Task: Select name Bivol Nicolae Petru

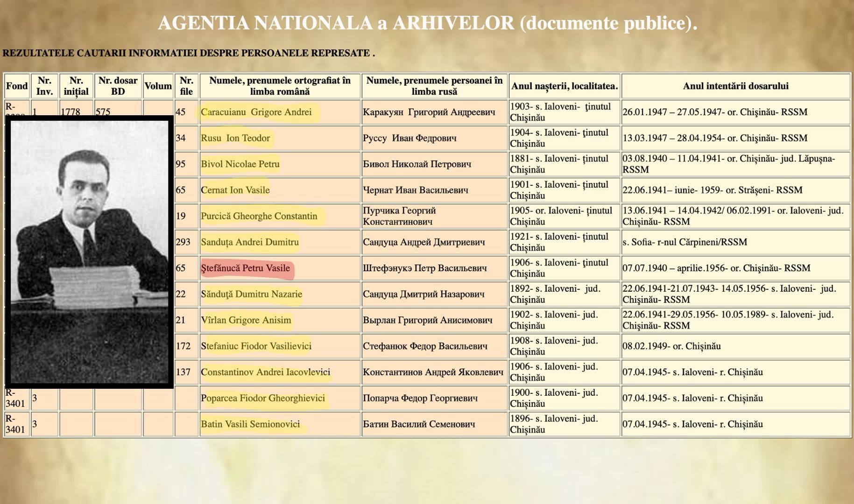Action: (x=240, y=164)
